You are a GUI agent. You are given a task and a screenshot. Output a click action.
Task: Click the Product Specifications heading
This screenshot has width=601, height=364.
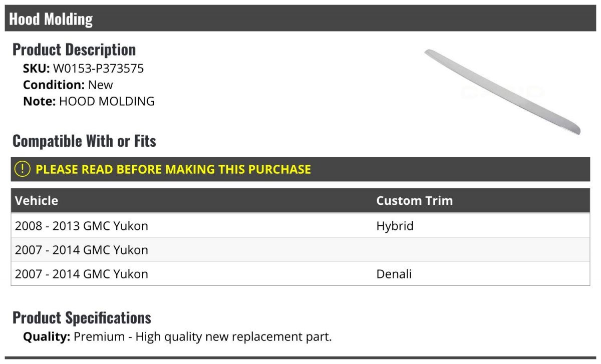(82, 318)
